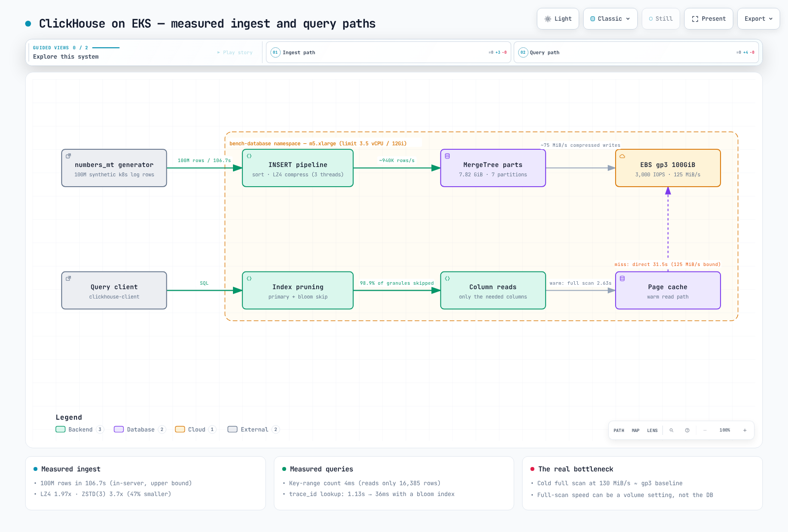Click 'trace_id lookup' bullet in Measured queries
The width and height of the screenshot is (788, 532).
pos(371,494)
